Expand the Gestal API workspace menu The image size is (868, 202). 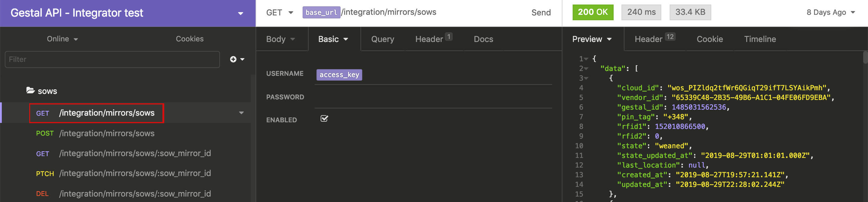tap(240, 14)
